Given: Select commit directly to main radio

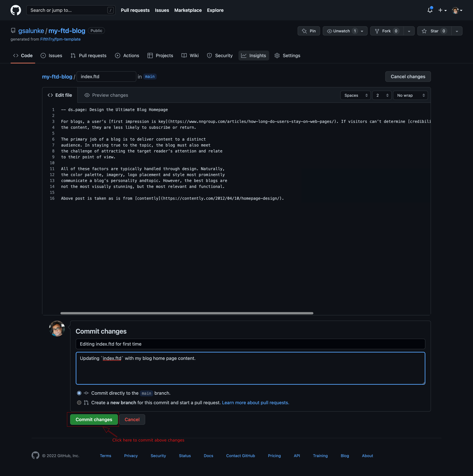Looking at the screenshot, I should tap(79, 393).
